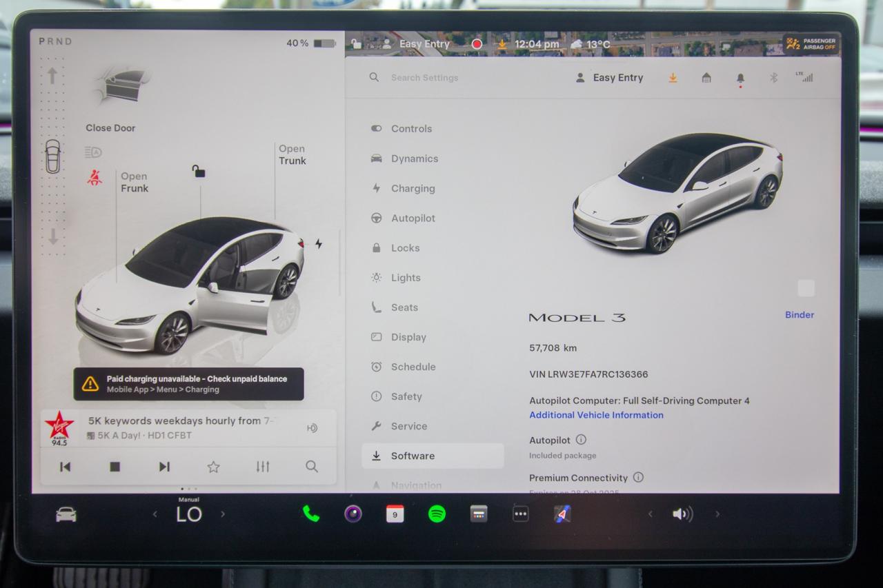Tap Close Door on the vehicle visualization
Image resolution: width=883 pixels, height=588 pixels.
[110, 128]
